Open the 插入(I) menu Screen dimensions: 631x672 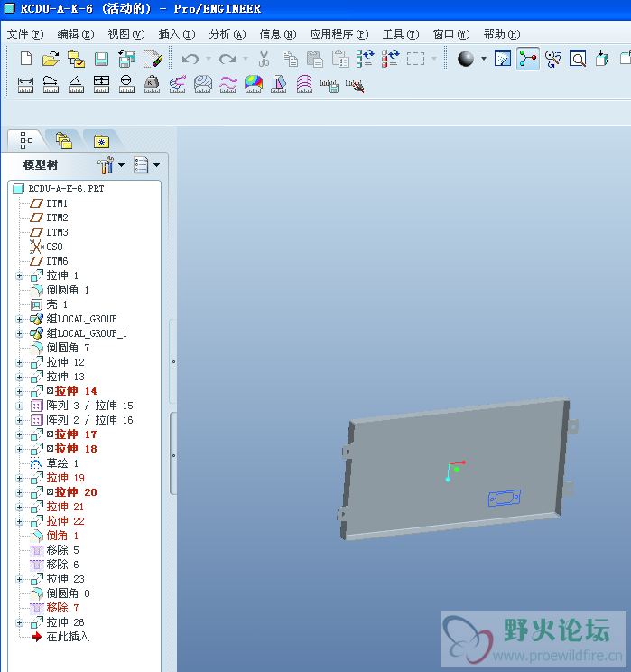pos(177,33)
